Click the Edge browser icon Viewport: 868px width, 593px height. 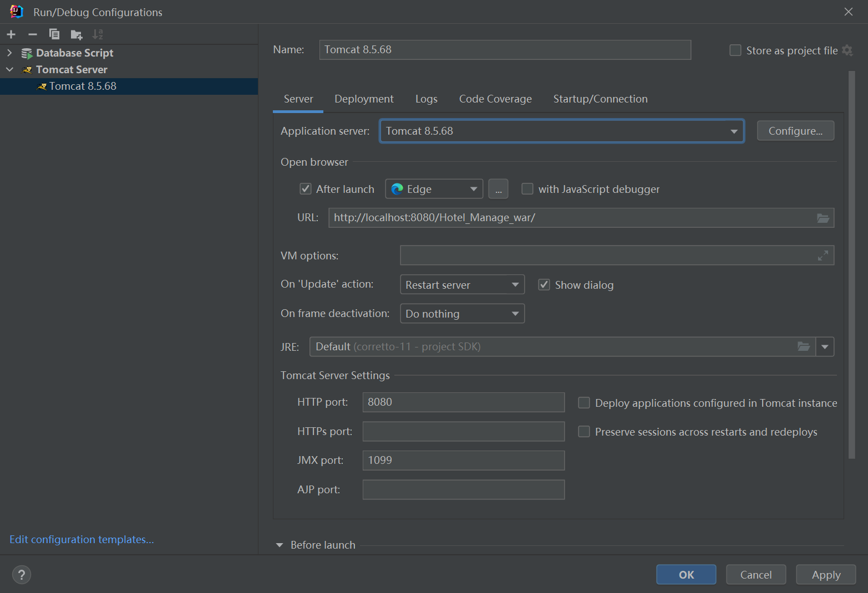point(397,189)
